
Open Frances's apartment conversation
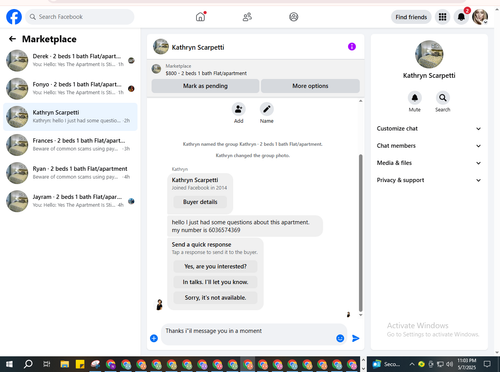(70, 145)
